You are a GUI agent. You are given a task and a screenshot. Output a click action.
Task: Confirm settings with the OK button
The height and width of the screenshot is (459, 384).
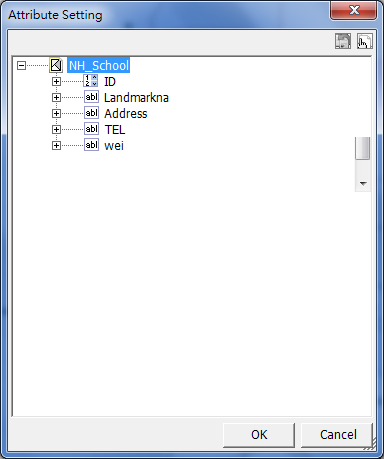[259, 435]
